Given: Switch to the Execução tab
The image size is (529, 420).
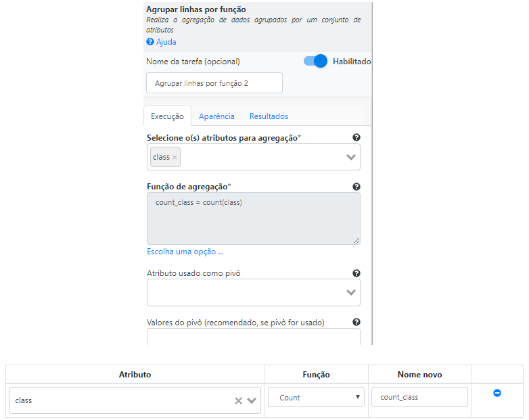Looking at the screenshot, I should point(167,116).
